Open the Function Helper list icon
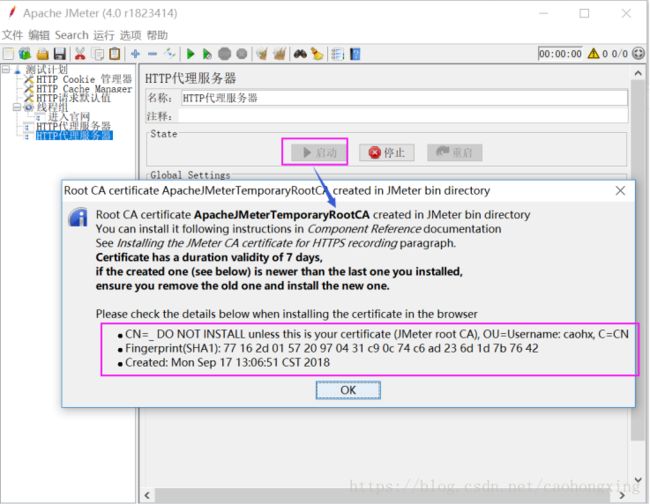 [x=337, y=54]
